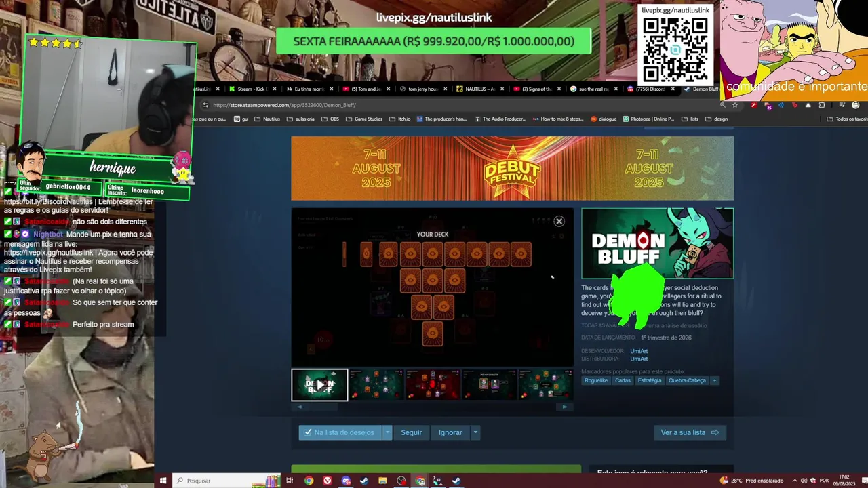Switch to the 'Eu tinha morrido' tab
868x488 pixels.
point(309,89)
